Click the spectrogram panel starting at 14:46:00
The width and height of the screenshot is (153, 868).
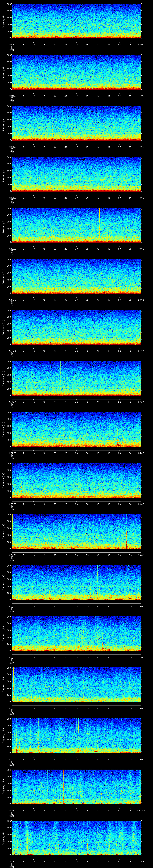coord(77,123)
